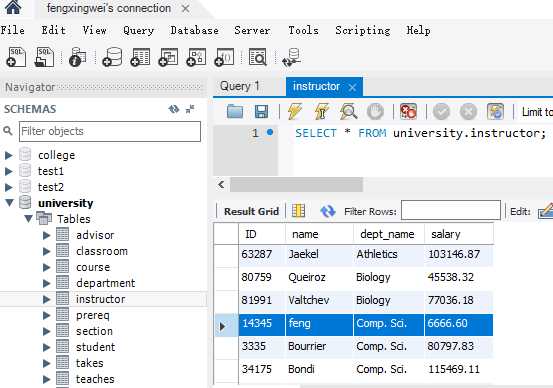
Task: Create a new table icon
Action: (x=140, y=57)
